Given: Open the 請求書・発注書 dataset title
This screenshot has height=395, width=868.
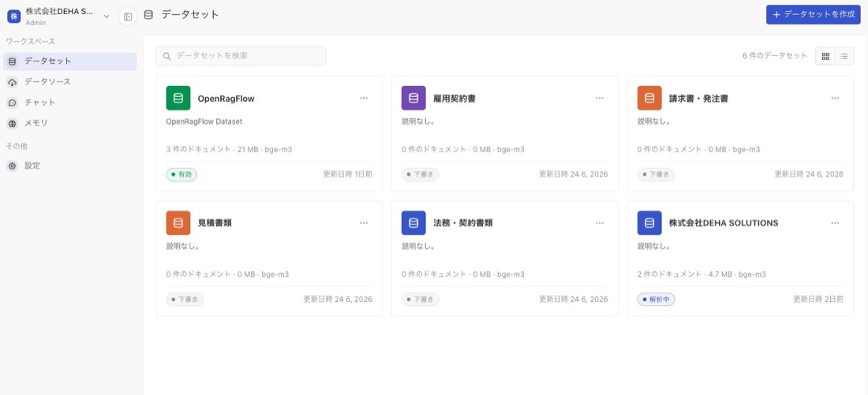Looking at the screenshot, I should pos(698,99).
